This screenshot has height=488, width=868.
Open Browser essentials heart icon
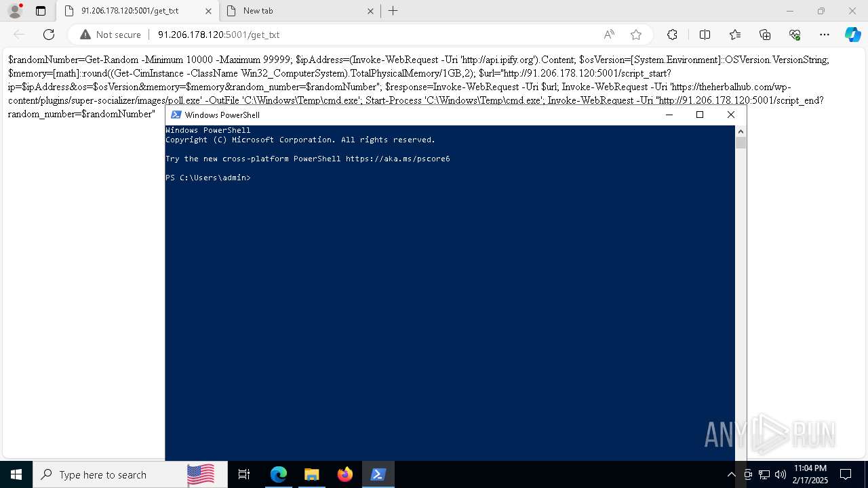point(795,35)
